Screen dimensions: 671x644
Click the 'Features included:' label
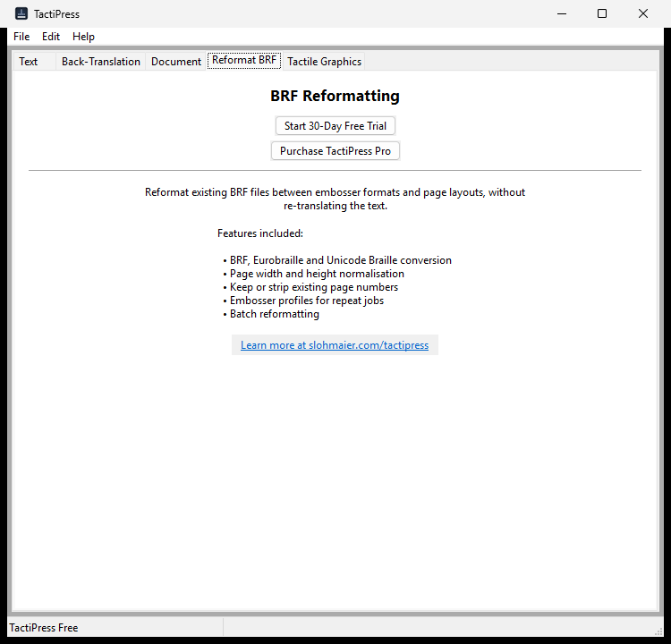(x=260, y=233)
